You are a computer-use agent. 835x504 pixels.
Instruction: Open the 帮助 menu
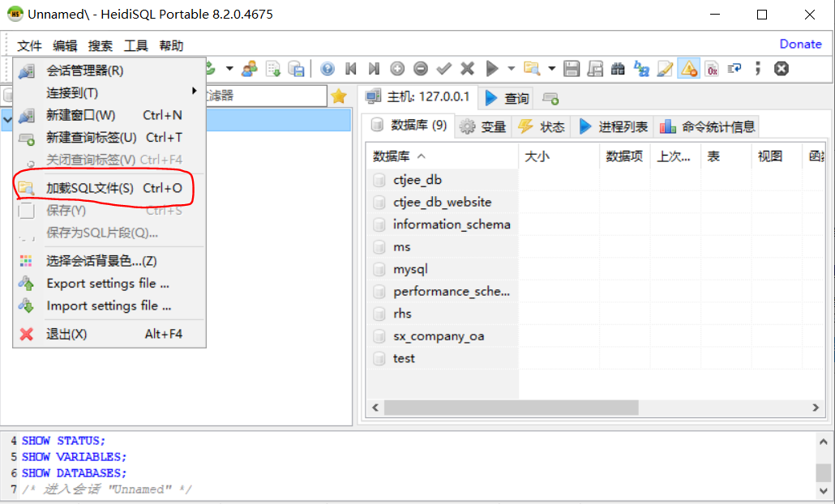(x=172, y=45)
